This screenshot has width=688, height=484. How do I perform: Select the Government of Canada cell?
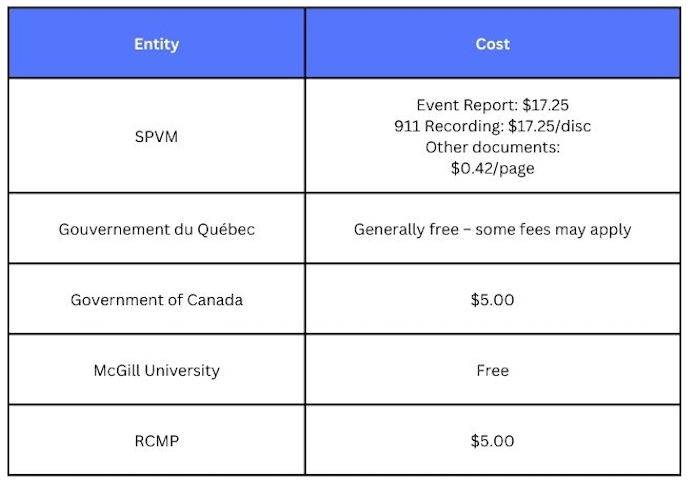click(157, 300)
